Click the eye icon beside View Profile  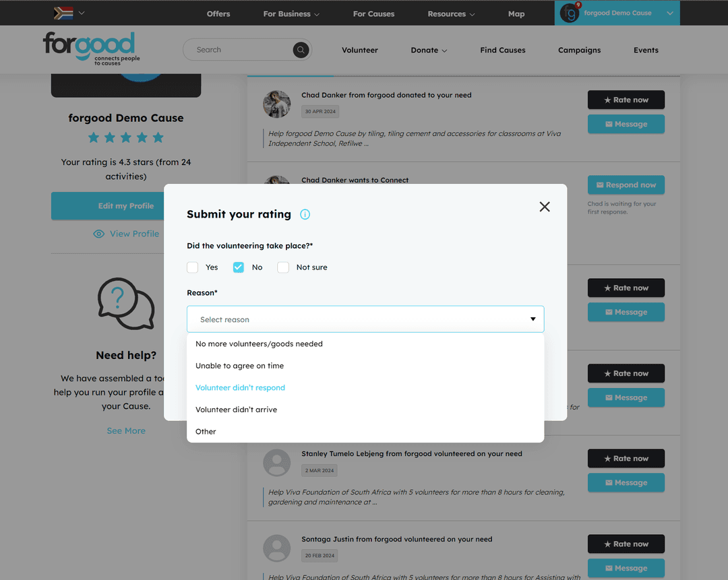tap(99, 234)
